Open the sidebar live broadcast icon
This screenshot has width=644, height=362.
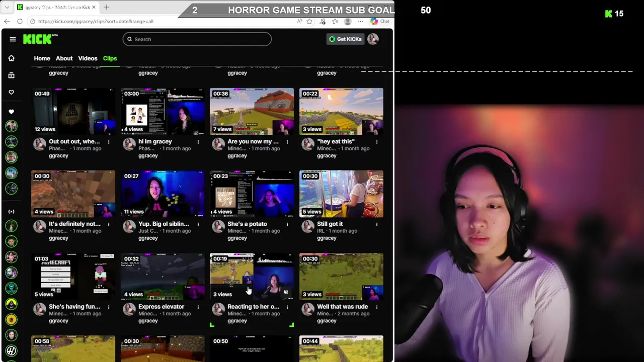(11, 212)
